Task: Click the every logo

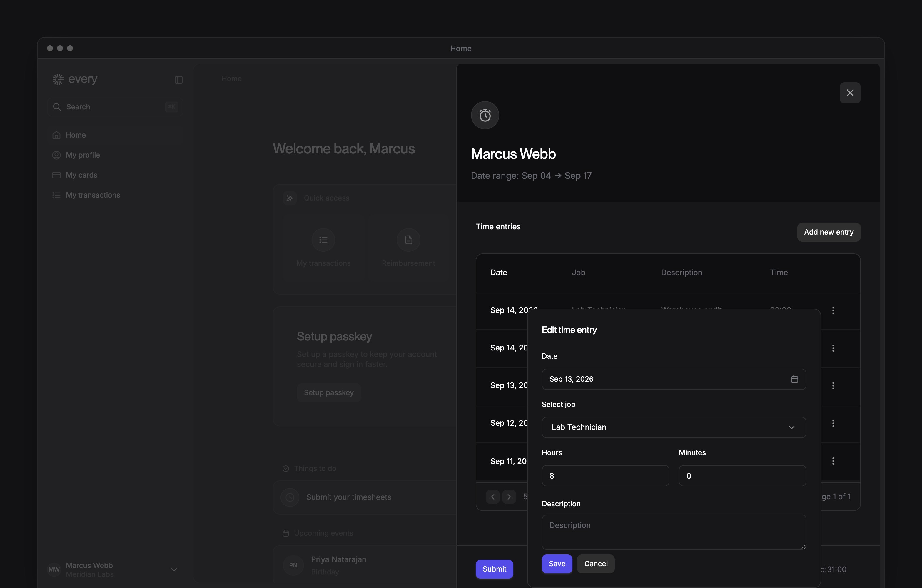Action: (75, 79)
